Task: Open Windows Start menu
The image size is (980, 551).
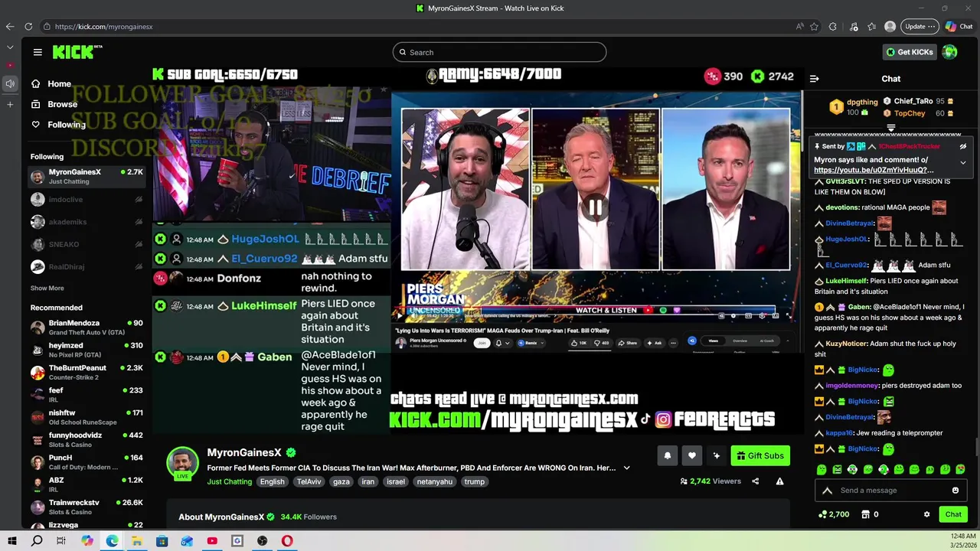Action: (x=13, y=541)
